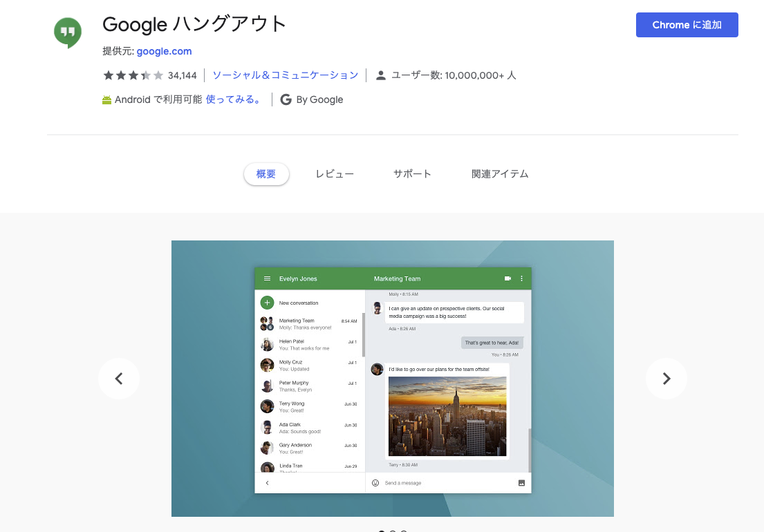Switch to the サポート tab

(412, 174)
